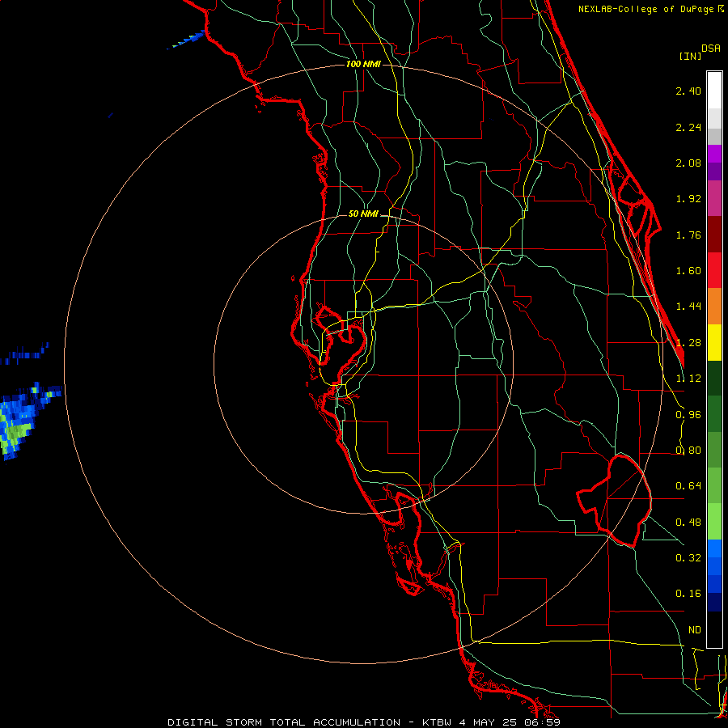The image size is (728, 728).
Task: Click the 1.28 legend value
Action: click(x=688, y=343)
